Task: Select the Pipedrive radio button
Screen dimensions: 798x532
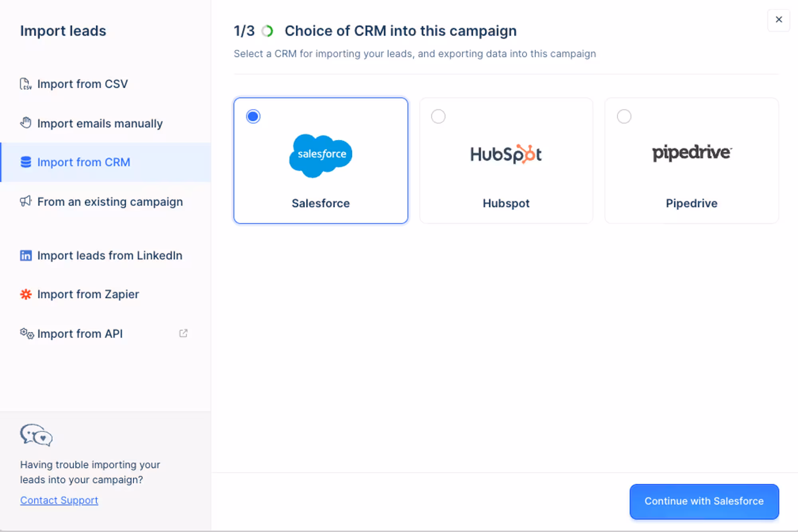Action: click(x=624, y=116)
